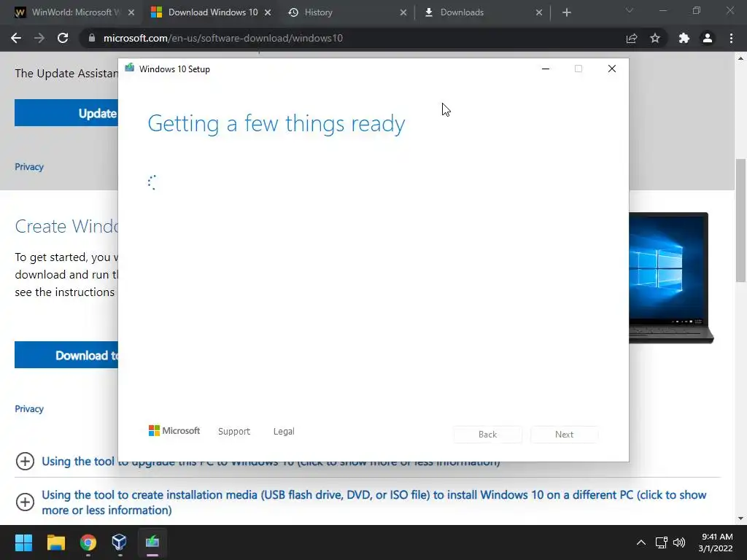Close the Downloads tab
747x560 pixels.
pos(539,12)
